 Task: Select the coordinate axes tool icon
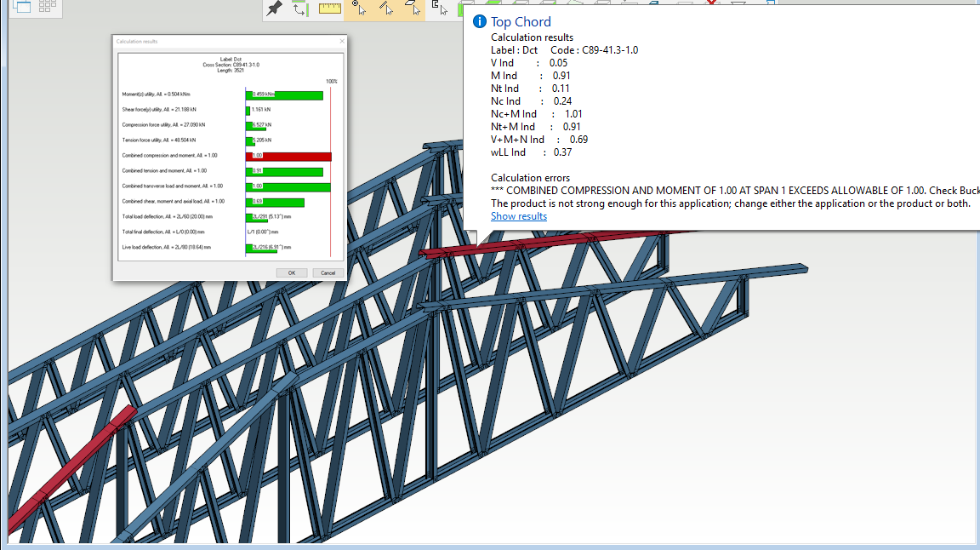pyautogui.click(x=300, y=9)
